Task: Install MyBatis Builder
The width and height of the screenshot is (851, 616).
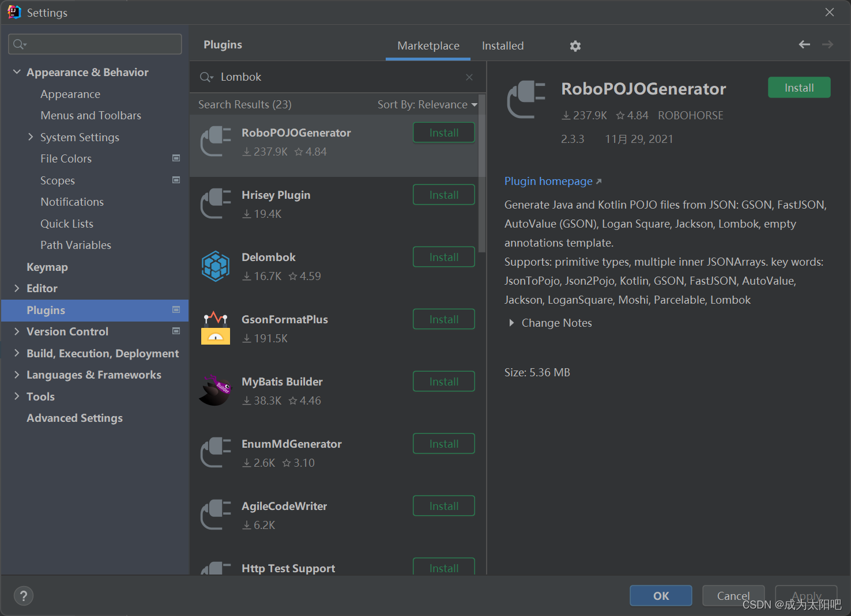Action: click(x=444, y=381)
